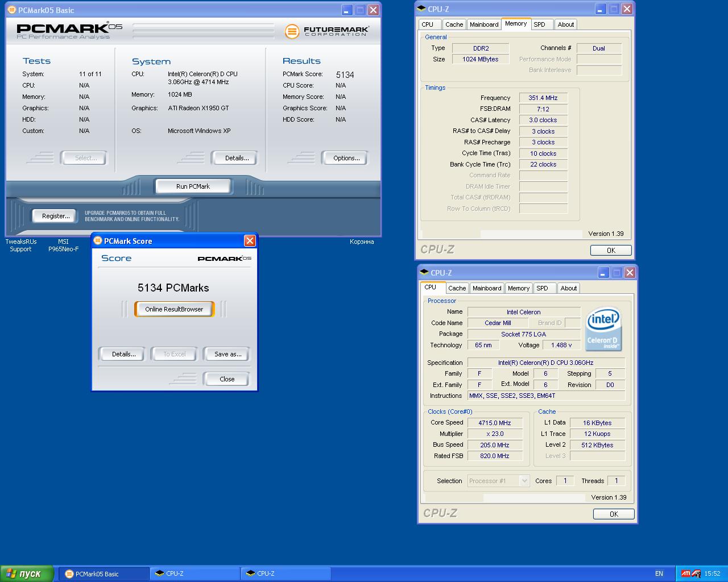
Task: Close the CPU-Z CPU window
Action: tap(630, 273)
